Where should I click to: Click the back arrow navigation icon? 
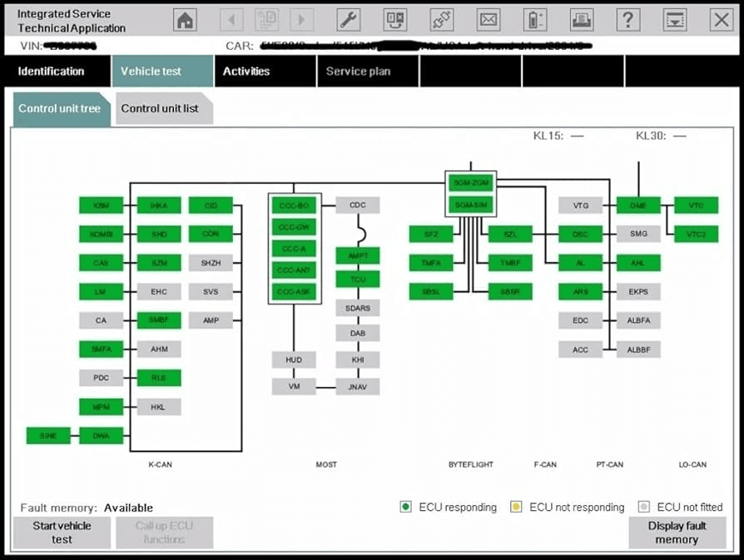pyautogui.click(x=231, y=19)
